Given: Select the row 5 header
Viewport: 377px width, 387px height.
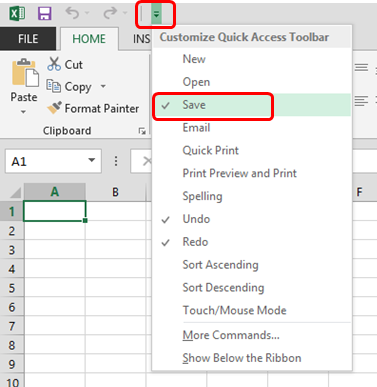Looking at the screenshot, I should (x=12, y=288).
